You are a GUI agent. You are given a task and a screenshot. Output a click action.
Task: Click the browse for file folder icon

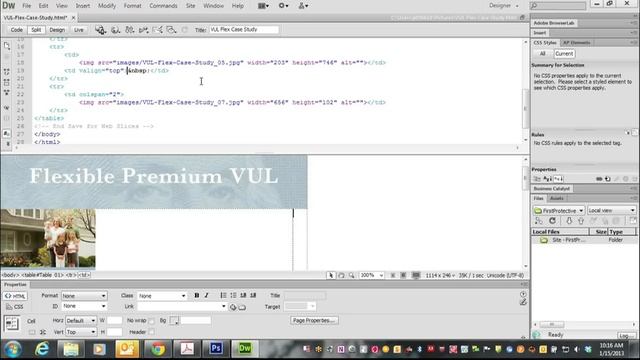[242, 307]
